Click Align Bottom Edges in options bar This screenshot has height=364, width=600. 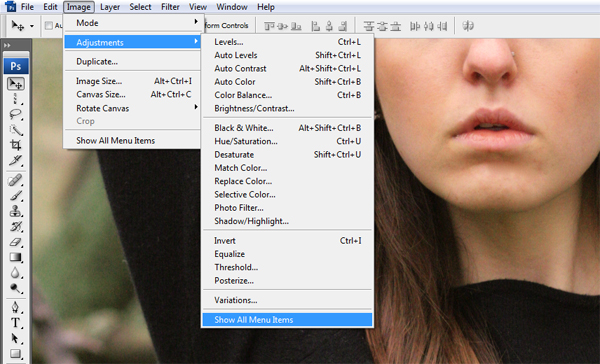[296, 26]
